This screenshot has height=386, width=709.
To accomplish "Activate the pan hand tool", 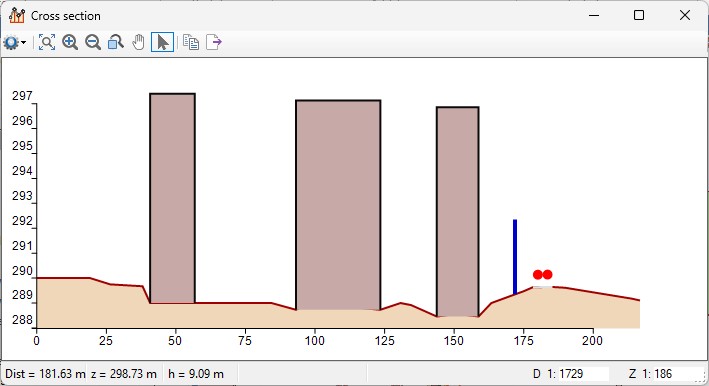I will click(138, 42).
